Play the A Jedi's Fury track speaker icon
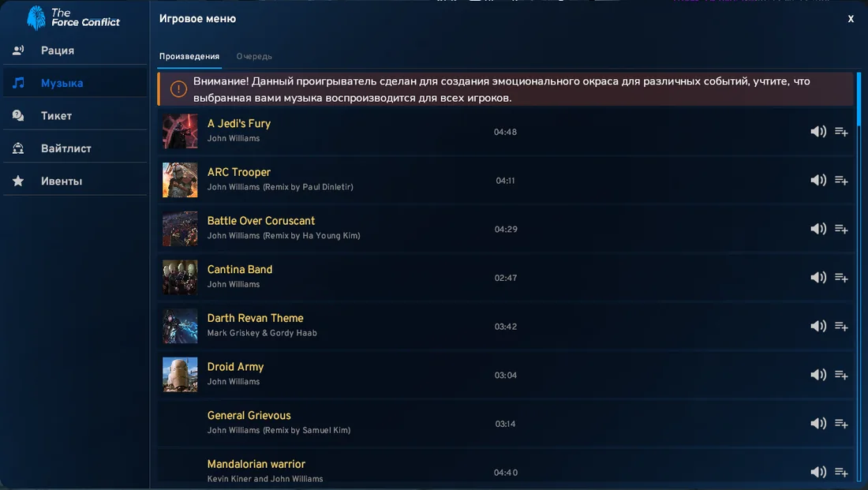Viewport: 868px width, 490px height. click(818, 132)
